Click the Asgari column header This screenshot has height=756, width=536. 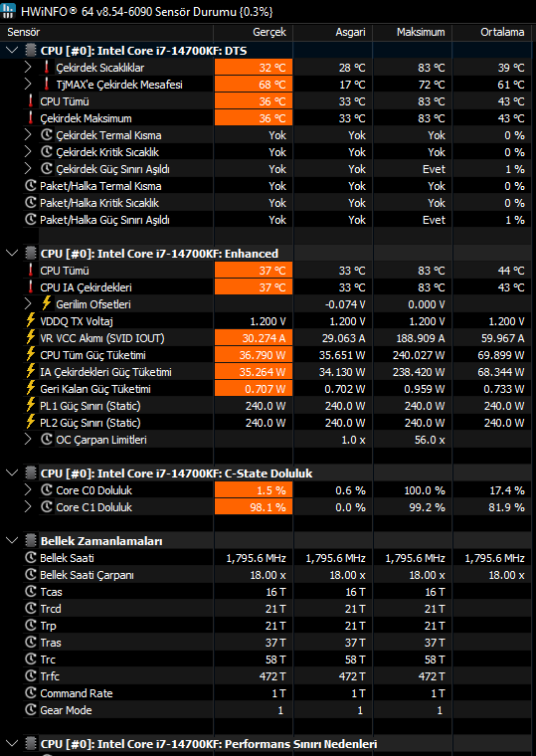[332, 32]
